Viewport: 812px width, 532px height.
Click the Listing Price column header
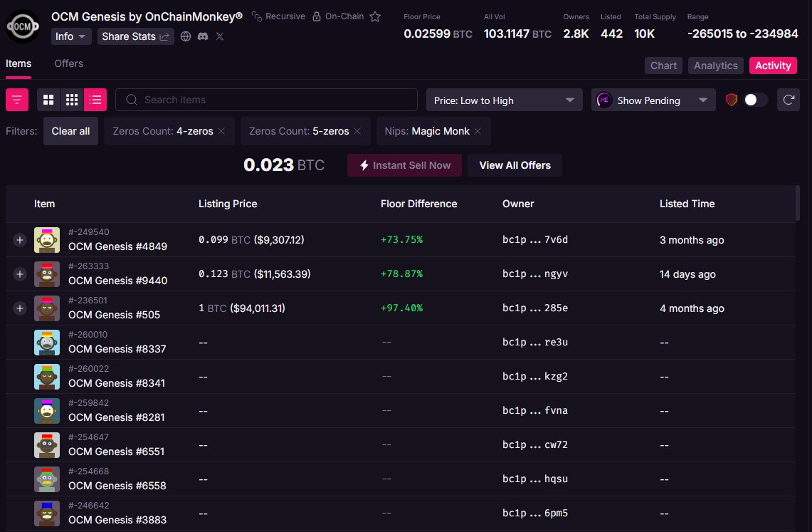[228, 204]
